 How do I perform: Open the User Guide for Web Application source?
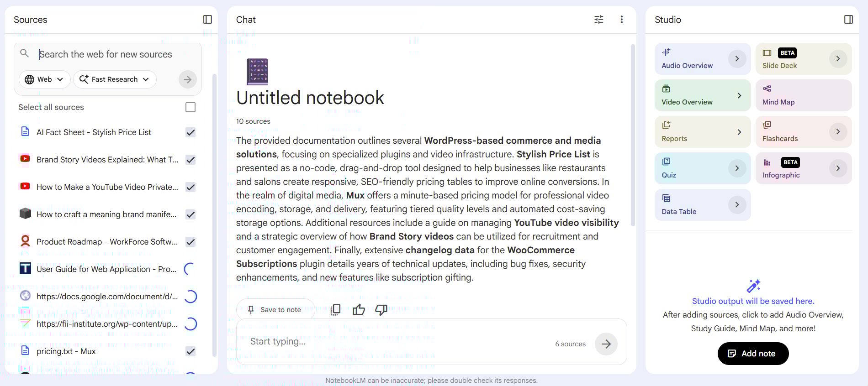click(x=107, y=269)
